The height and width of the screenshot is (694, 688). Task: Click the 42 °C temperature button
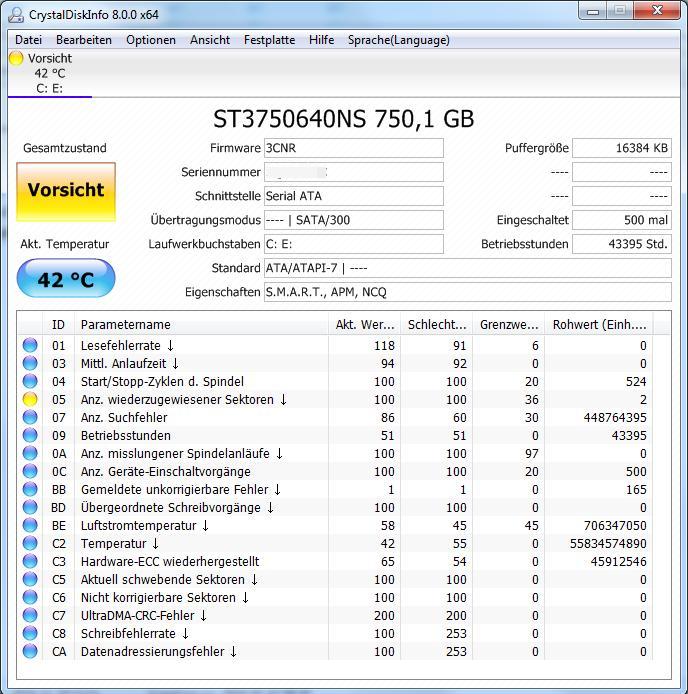click(66, 278)
